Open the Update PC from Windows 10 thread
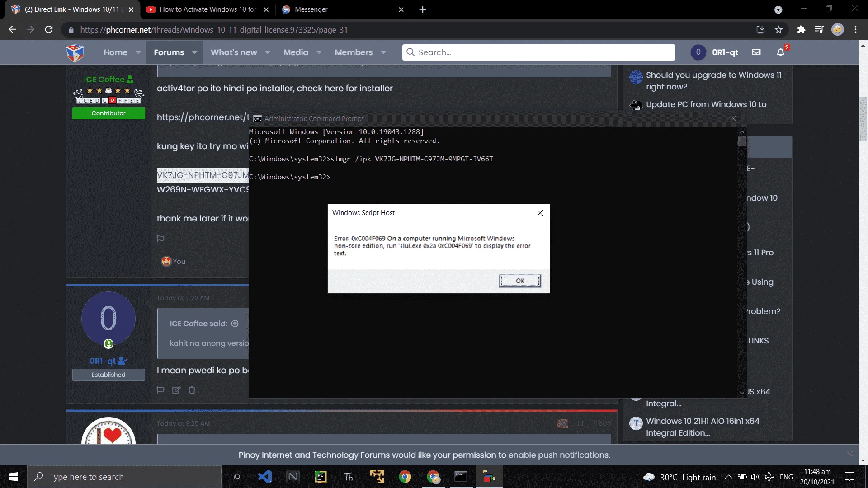868x488 pixels. coord(706,104)
